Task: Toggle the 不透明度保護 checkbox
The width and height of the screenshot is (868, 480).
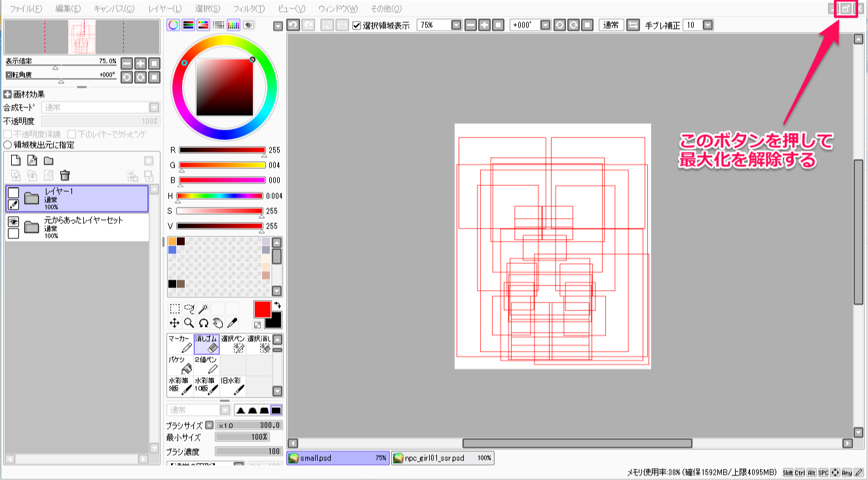Action: 8,134
